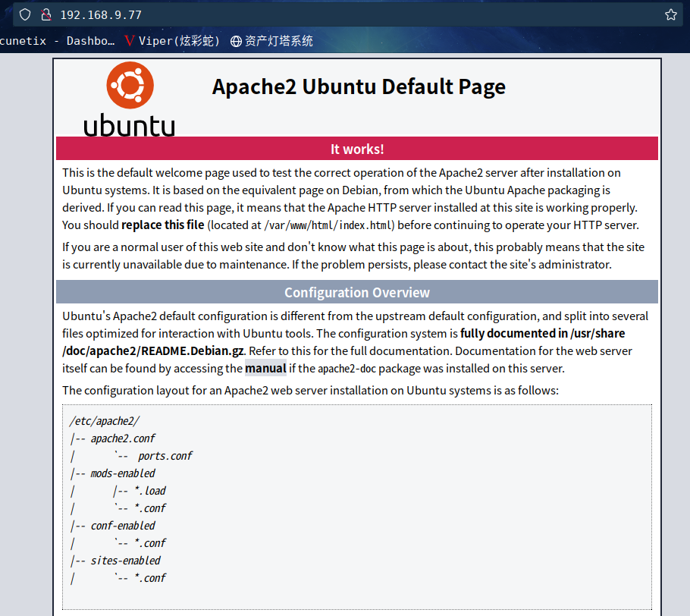Click the Ubuntu logo image
This screenshot has height=616, width=690.
point(130,99)
